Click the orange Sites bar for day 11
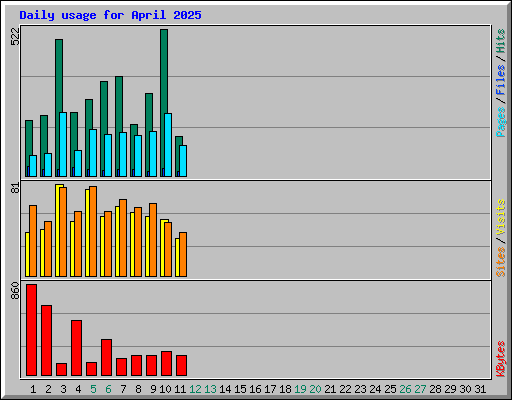The image size is (512, 400). tap(183, 254)
